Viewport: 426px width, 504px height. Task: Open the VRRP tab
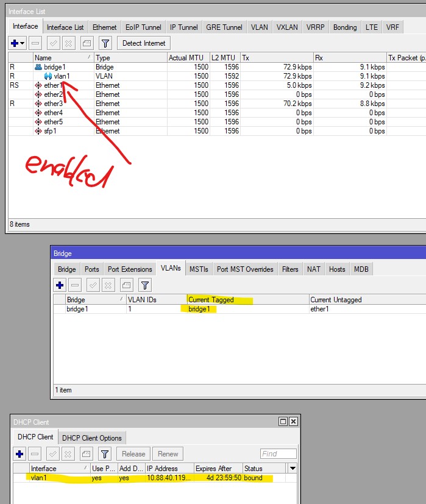316,27
